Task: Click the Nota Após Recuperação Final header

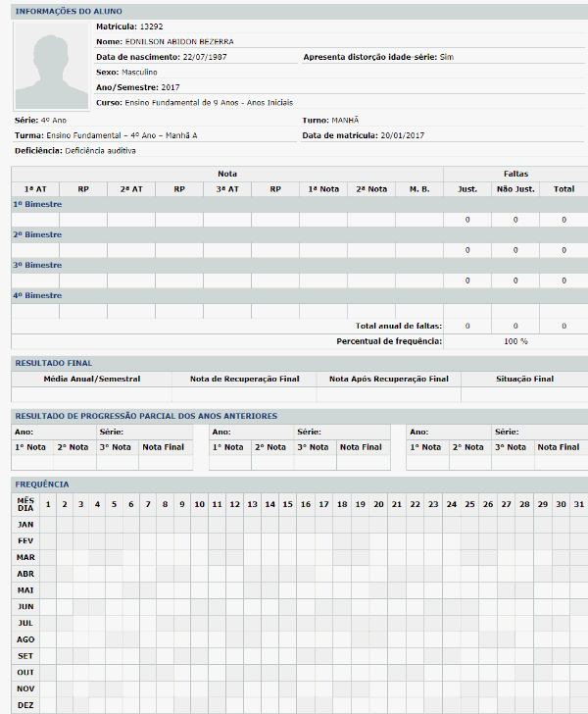Action: 388,379
